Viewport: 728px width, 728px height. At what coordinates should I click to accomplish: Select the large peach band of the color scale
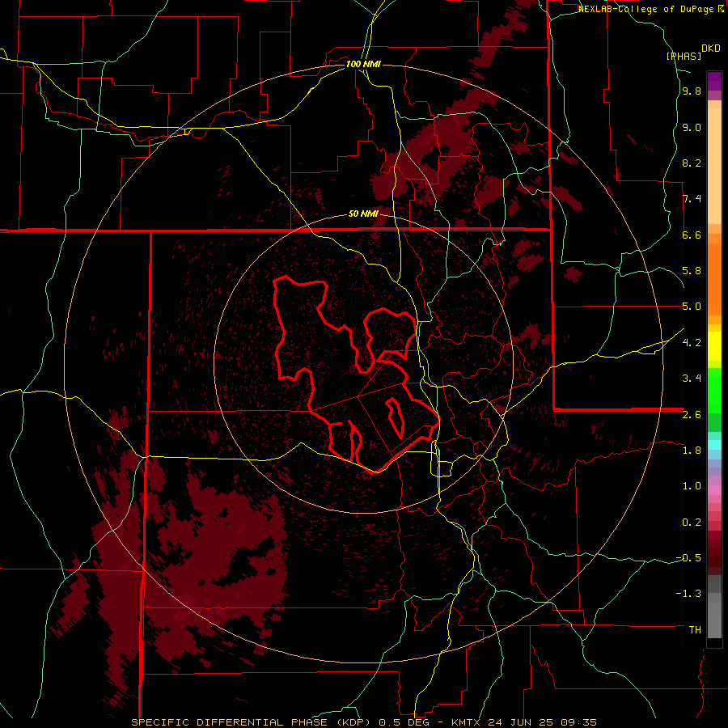click(714, 166)
